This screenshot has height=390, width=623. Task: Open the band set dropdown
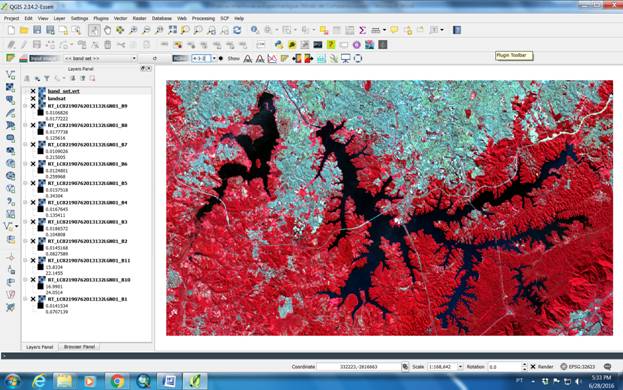pos(99,58)
